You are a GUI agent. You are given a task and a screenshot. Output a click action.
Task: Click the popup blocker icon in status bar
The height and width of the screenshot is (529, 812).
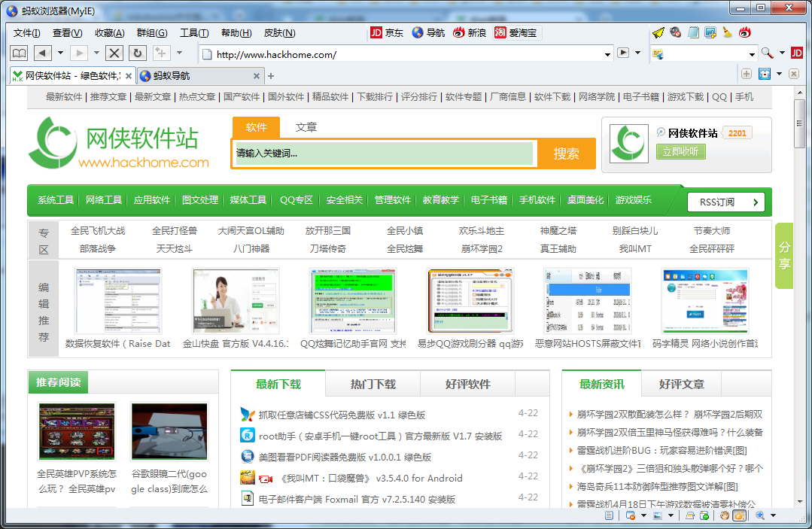[630, 515]
